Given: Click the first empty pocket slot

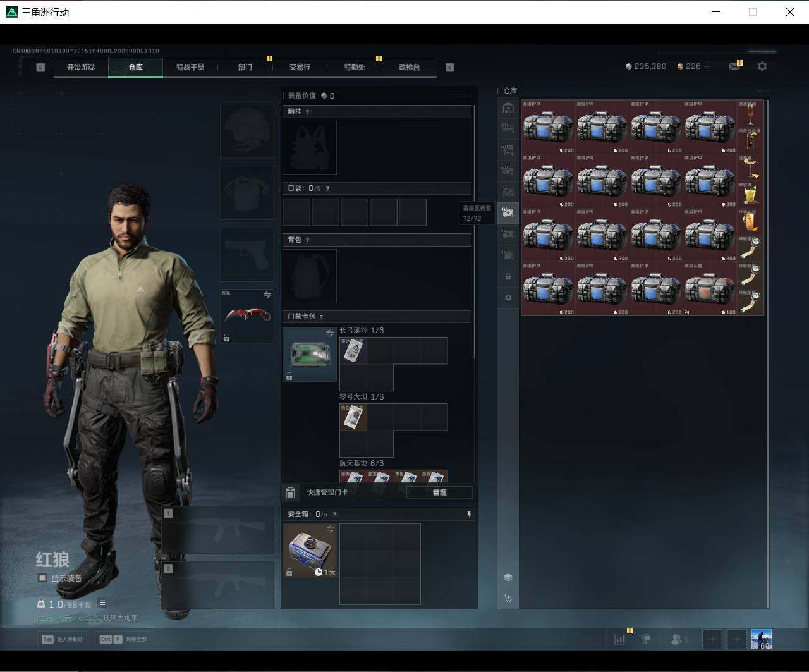Looking at the screenshot, I should click(296, 212).
